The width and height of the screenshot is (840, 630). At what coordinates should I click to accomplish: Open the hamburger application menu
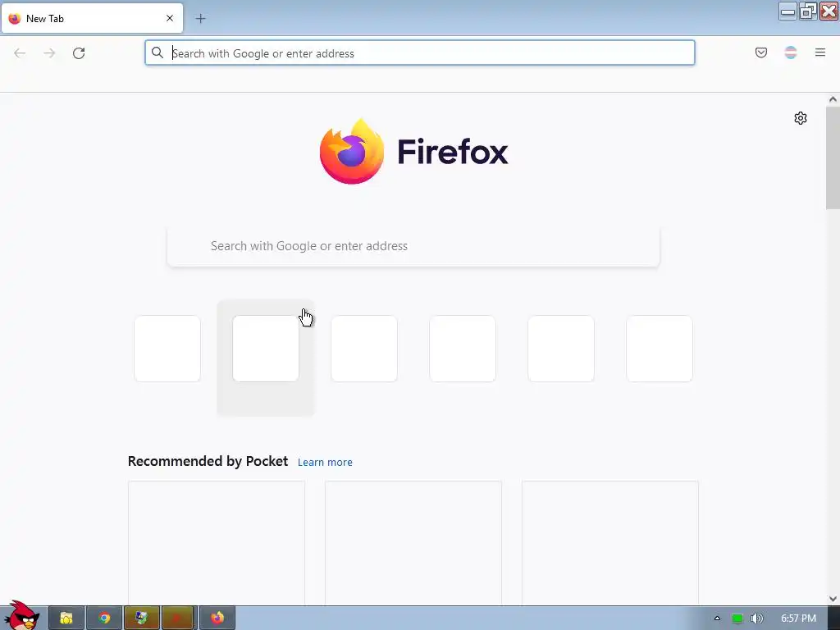820,52
